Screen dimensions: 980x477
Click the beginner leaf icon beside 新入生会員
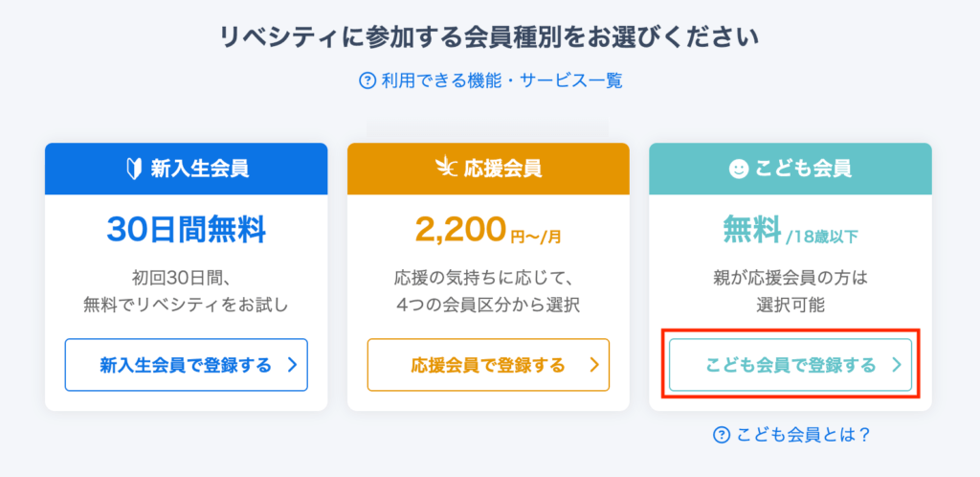pyautogui.click(x=134, y=169)
